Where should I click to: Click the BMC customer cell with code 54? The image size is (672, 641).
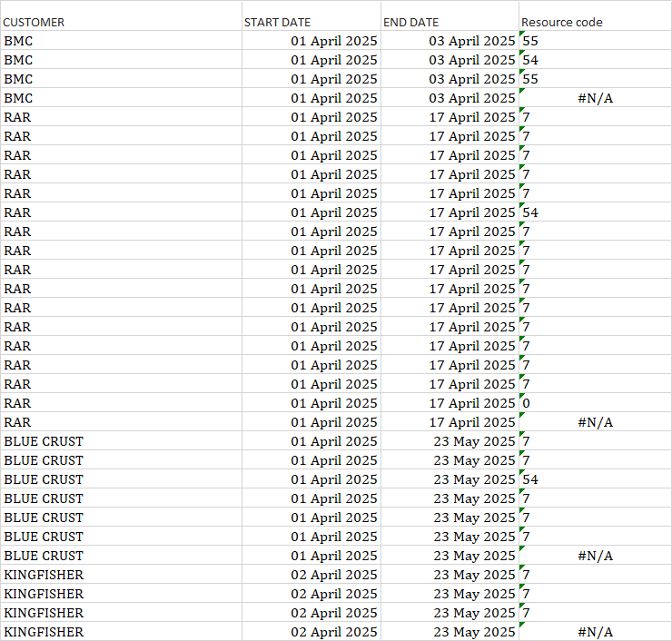click(122, 60)
